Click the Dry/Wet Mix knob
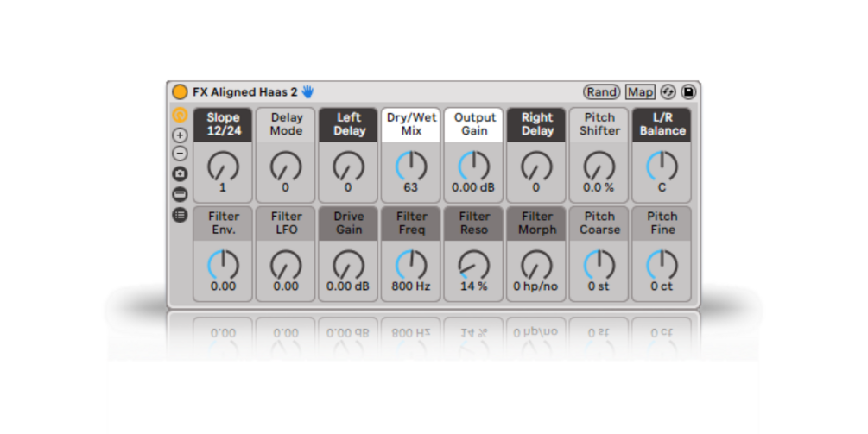 click(411, 166)
